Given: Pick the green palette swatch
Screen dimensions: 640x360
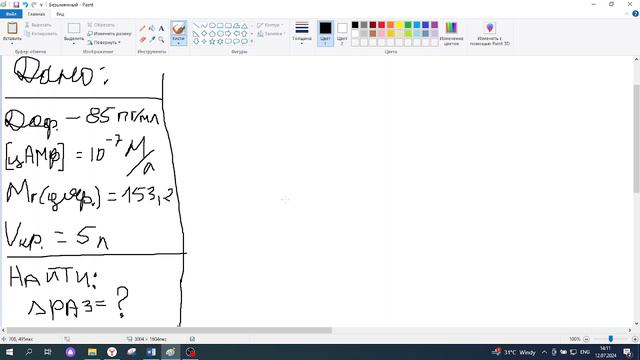Looking at the screenshot, I should pyautogui.click(x=408, y=25).
